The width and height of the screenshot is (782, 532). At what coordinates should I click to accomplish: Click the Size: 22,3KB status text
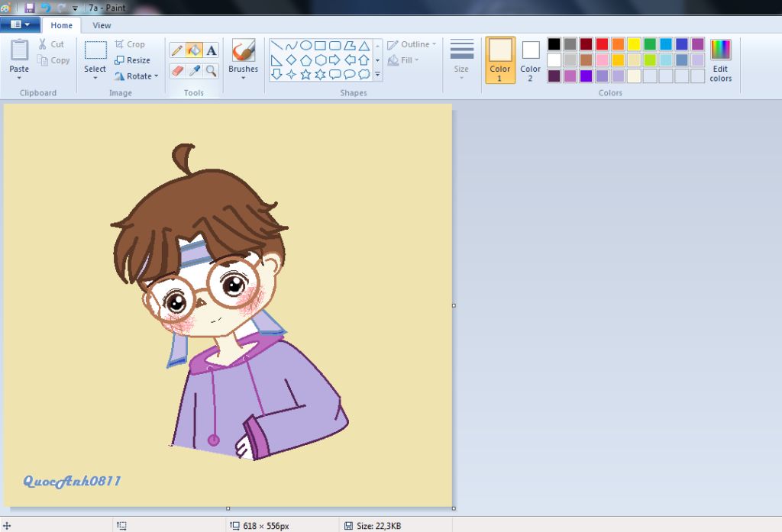tap(379, 526)
